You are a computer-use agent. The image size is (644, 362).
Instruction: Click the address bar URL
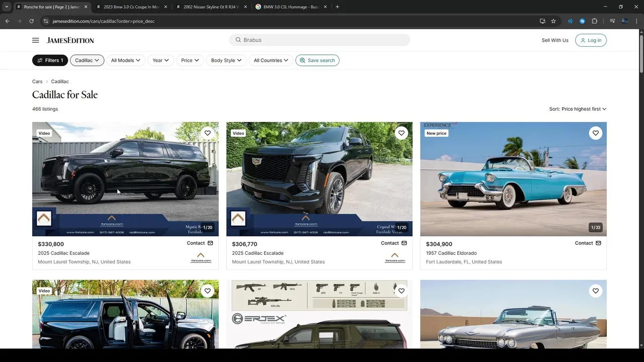tap(103, 21)
